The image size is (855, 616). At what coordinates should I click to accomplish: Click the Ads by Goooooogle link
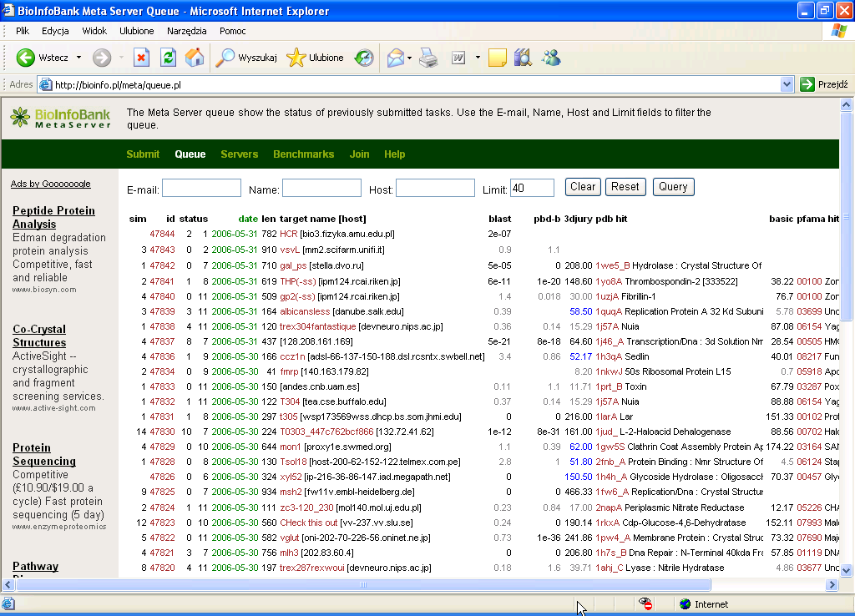click(x=51, y=184)
